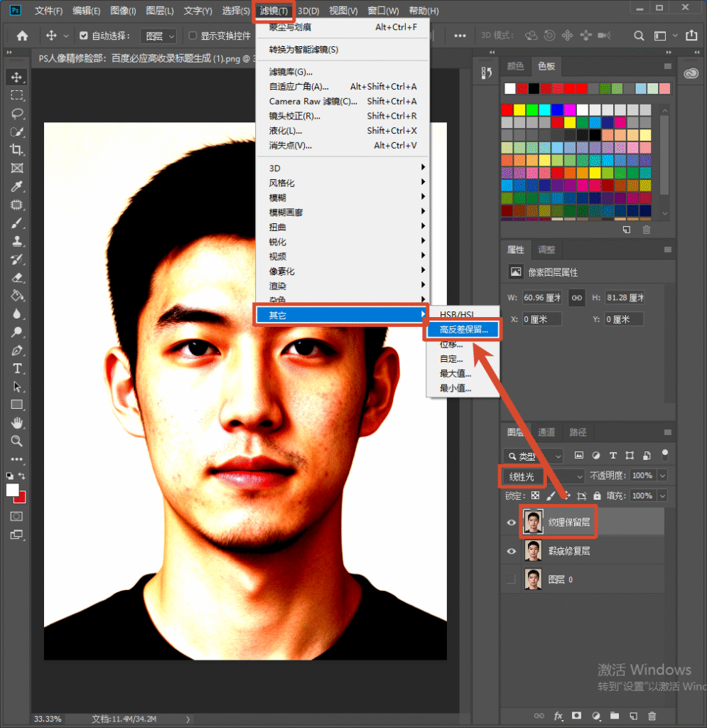Activate the Crop tool
Image resolution: width=707 pixels, height=728 pixels.
(x=17, y=150)
